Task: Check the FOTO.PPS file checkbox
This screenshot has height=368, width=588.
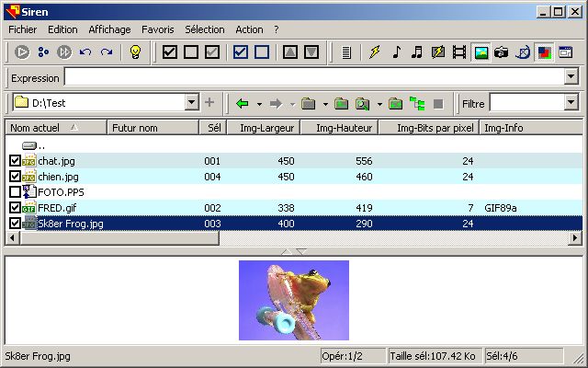Action: 15,192
